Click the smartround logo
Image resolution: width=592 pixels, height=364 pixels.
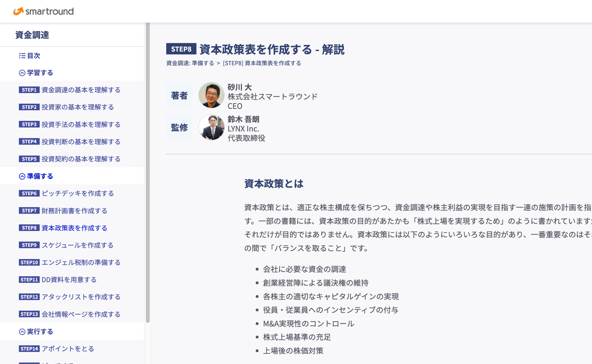tap(43, 11)
